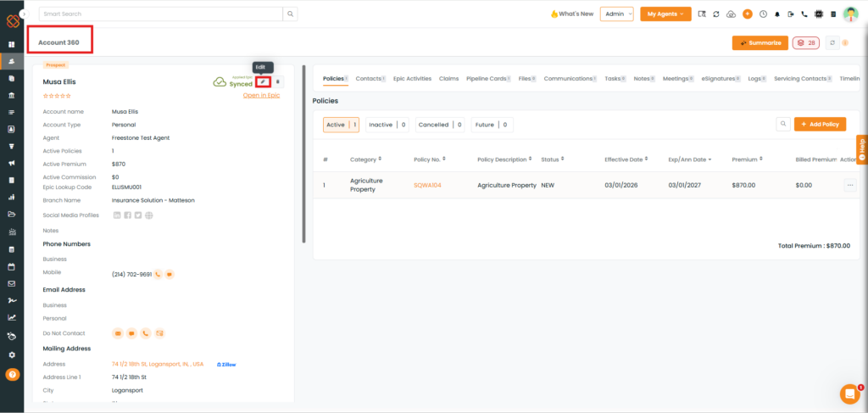868x413 pixels.
Task: Switch to the Claims tab
Action: coord(448,79)
